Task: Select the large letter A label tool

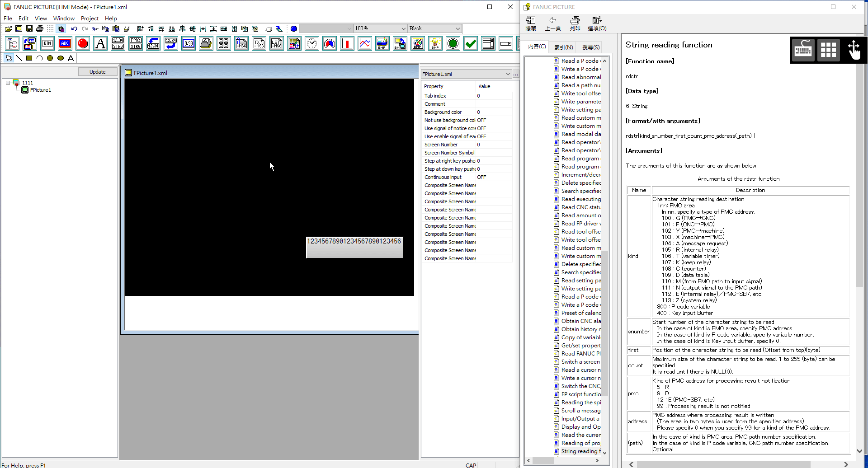Action: 100,43
